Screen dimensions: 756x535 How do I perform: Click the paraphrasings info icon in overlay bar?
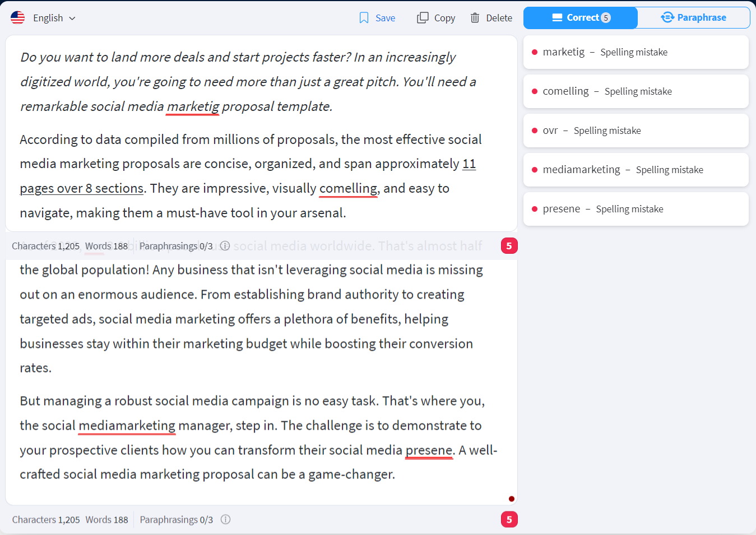(x=225, y=246)
